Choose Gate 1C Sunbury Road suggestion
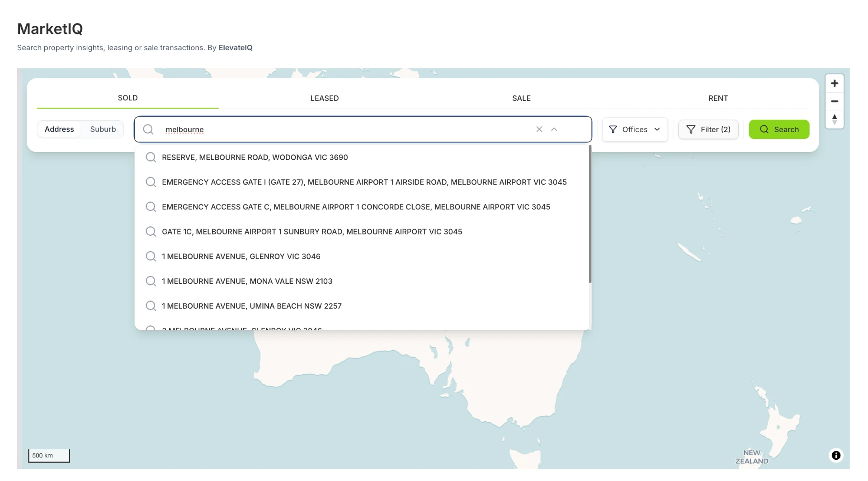This screenshot has height=481, width=868. point(362,232)
